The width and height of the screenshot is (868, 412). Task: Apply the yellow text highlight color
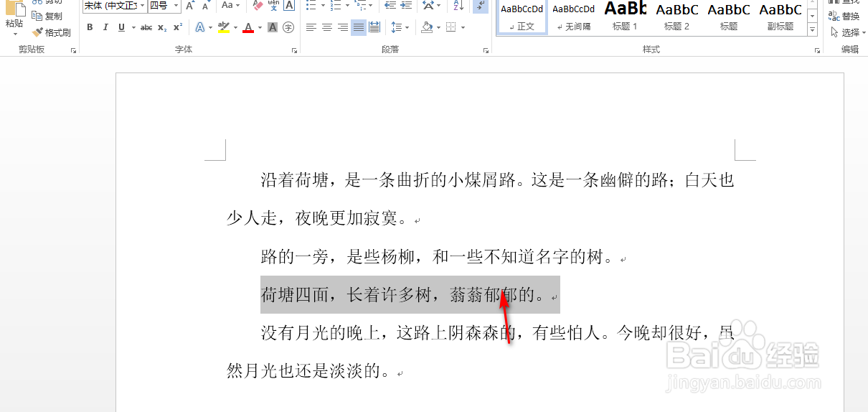tap(223, 27)
